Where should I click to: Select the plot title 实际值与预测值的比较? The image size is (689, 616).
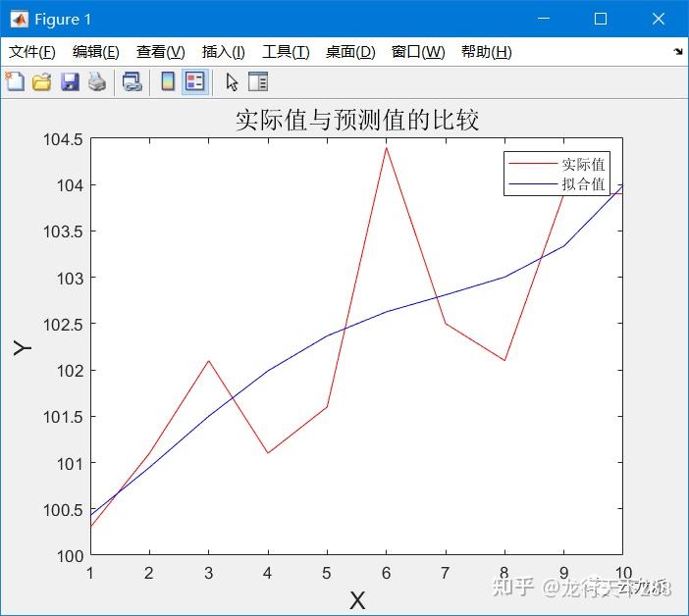pos(357,120)
